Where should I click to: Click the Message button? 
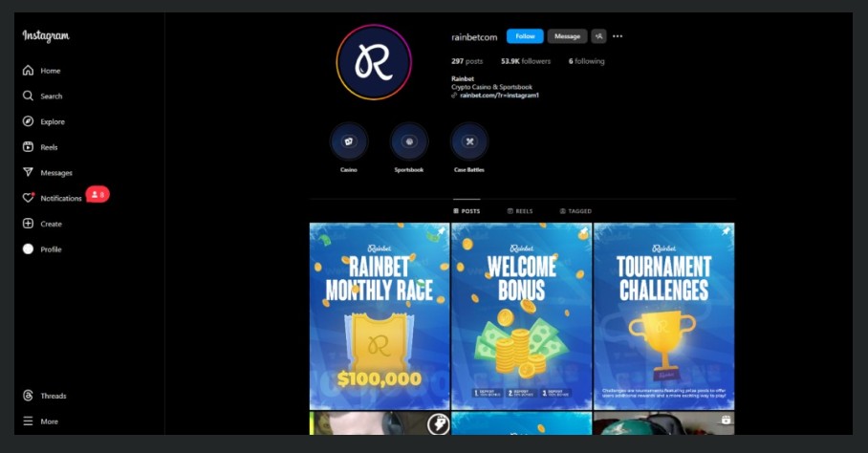[567, 36]
